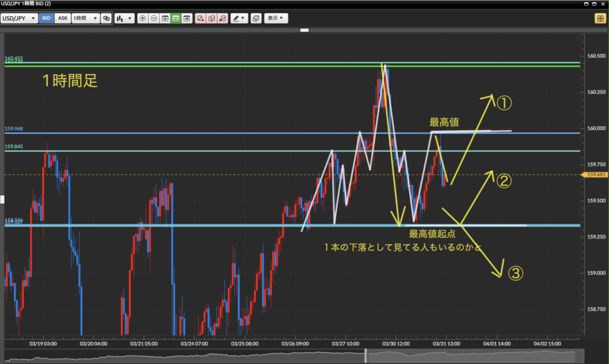Open the pencil drawing tools dropdown
The width and height of the screenshot is (609, 364).
coord(240,18)
